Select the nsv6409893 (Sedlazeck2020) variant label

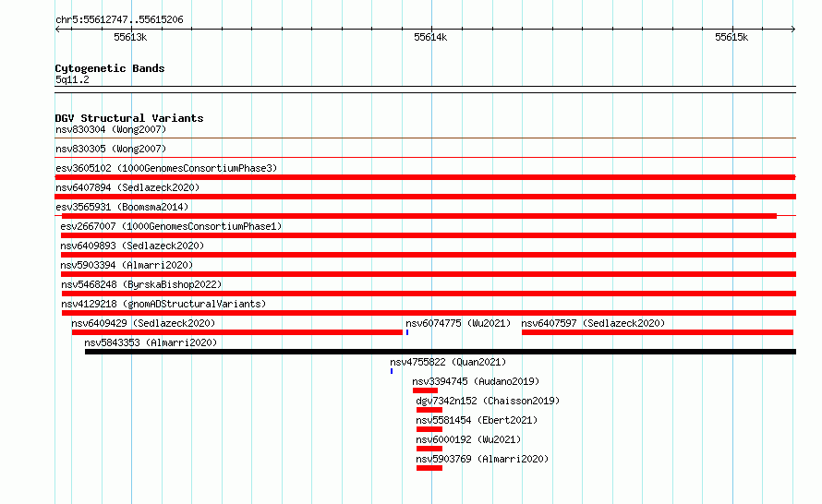pos(132,246)
